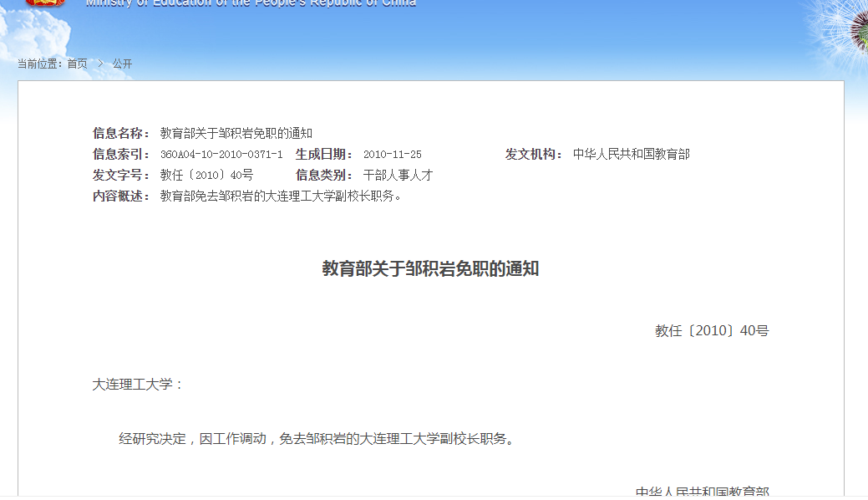The height and width of the screenshot is (500, 868).
Task: Click the breadcrumb arrow separator icon
Action: coord(100,64)
